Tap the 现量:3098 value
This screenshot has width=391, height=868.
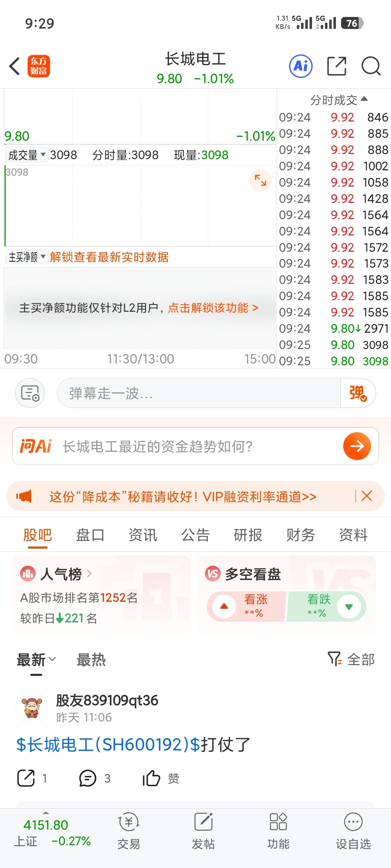coord(201,155)
